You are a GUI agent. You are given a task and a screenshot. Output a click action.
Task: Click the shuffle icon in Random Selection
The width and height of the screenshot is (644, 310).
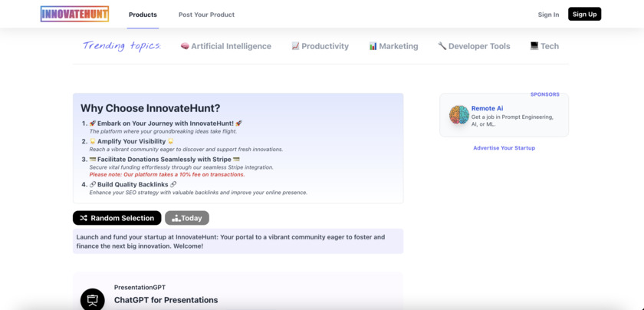coord(84,218)
